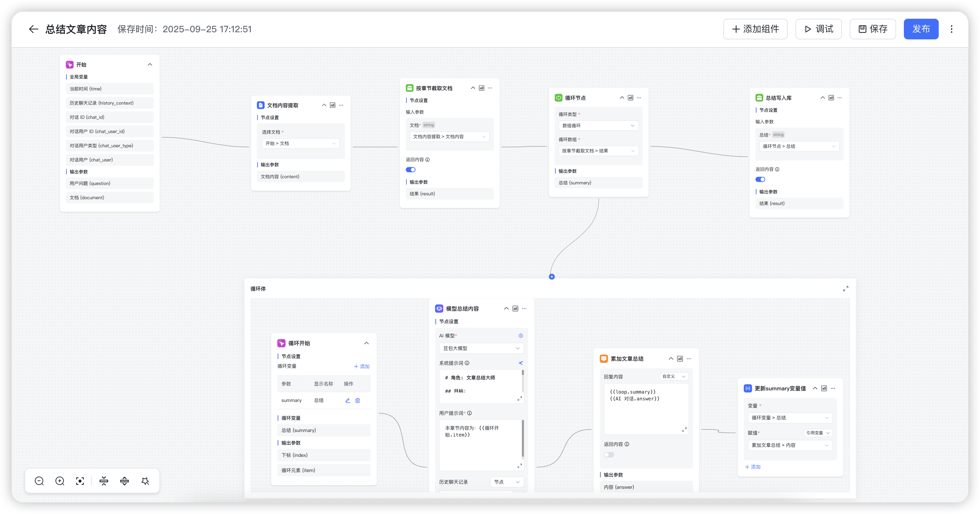Edit the summary loop variable
Screen dimensions: 980x514
pyautogui.click(x=348, y=401)
